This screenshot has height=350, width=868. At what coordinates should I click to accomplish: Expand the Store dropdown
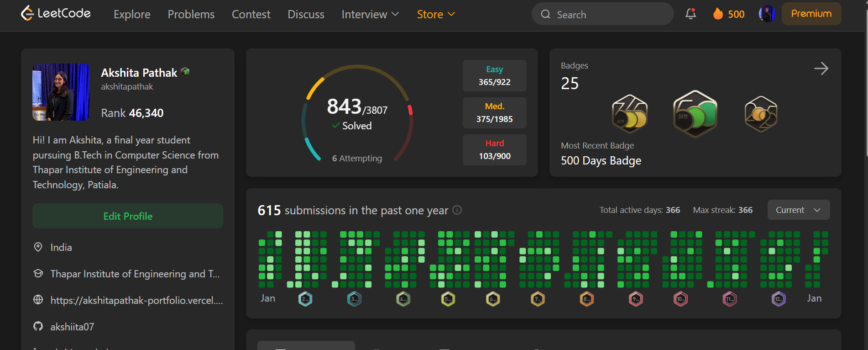(x=436, y=15)
